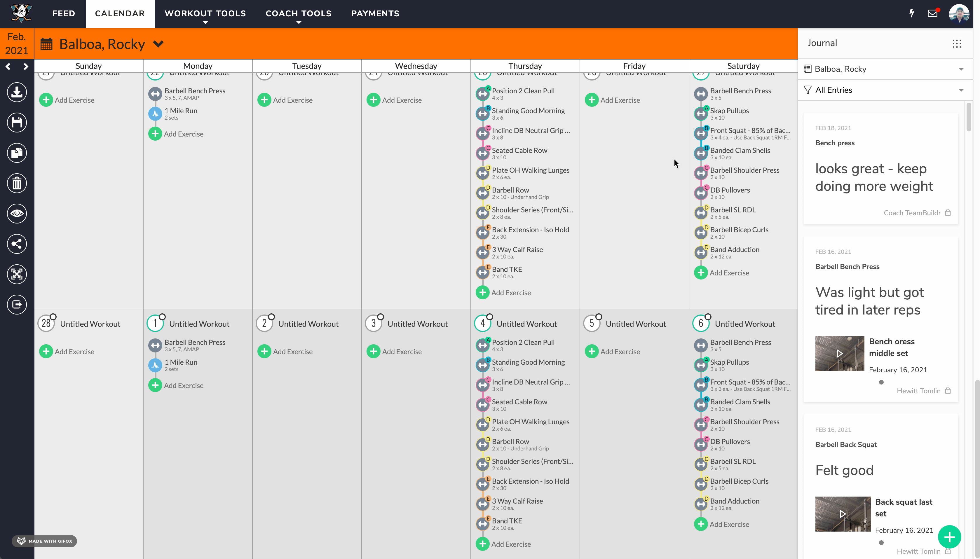Click Add Exercise on Wednesday 3
The height and width of the screenshot is (559, 980).
point(394,351)
